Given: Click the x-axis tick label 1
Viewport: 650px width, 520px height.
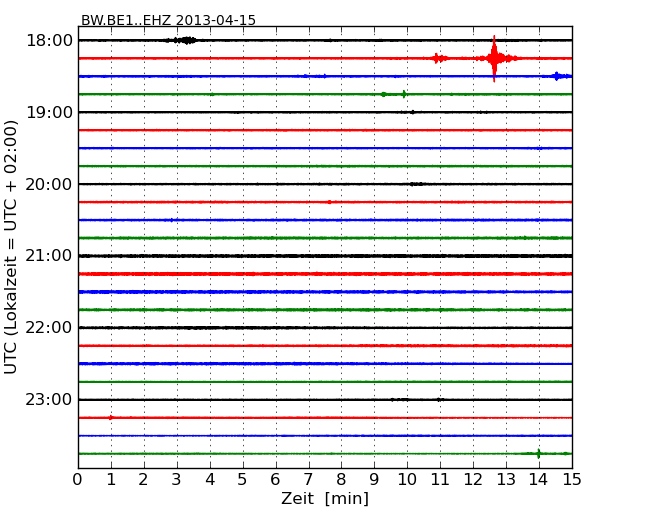Looking at the screenshot, I should coord(111,479).
